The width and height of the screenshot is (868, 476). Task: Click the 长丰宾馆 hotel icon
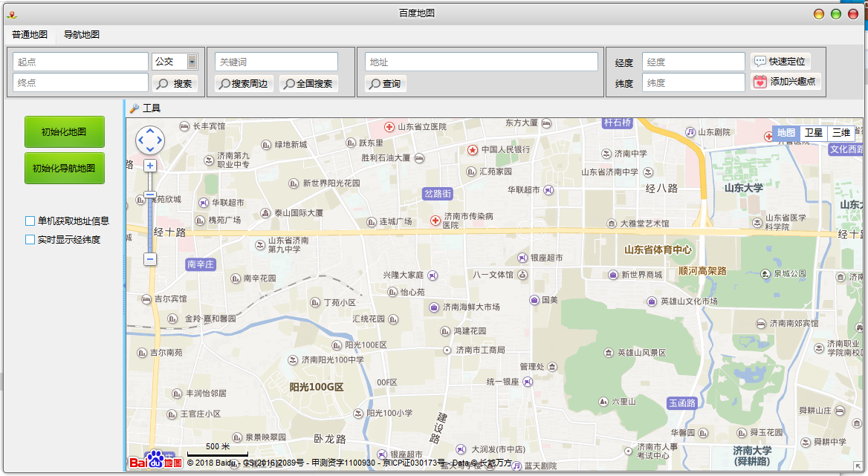(x=184, y=126)
